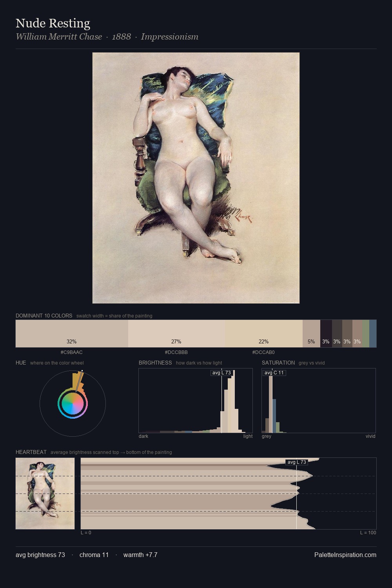Click the main Nude Resting painting image
Image resolution: width=392 pixels, height=588 pixels.
click(x=196, y=178)
